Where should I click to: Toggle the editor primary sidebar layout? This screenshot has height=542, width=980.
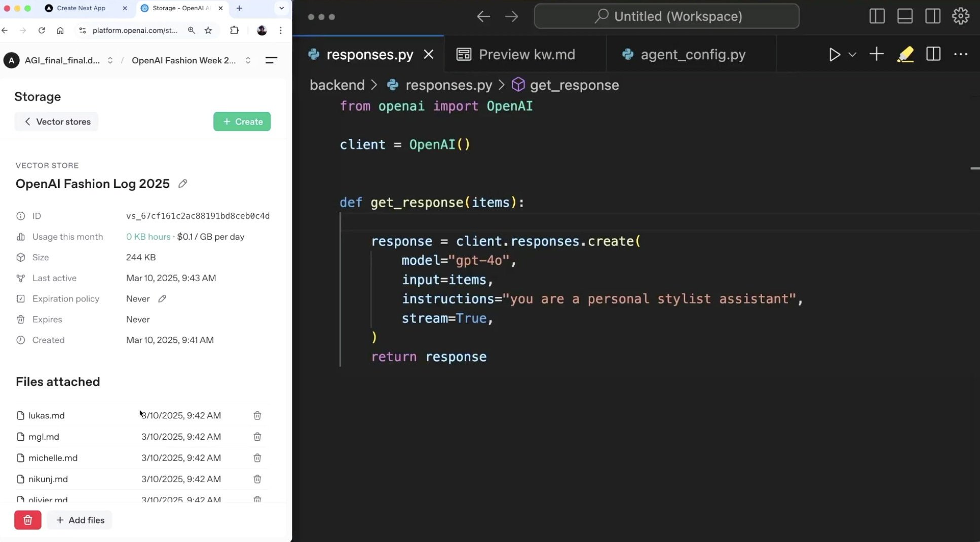877,16
